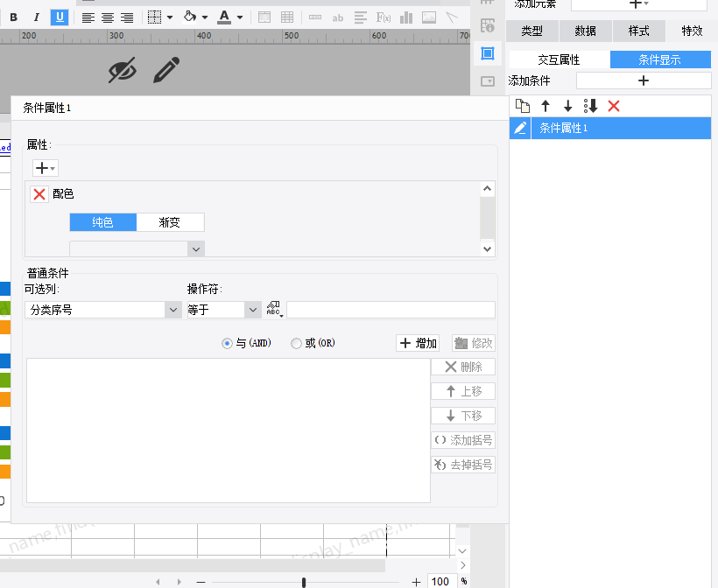Click the vertical scrollbar down chevron

463,551
